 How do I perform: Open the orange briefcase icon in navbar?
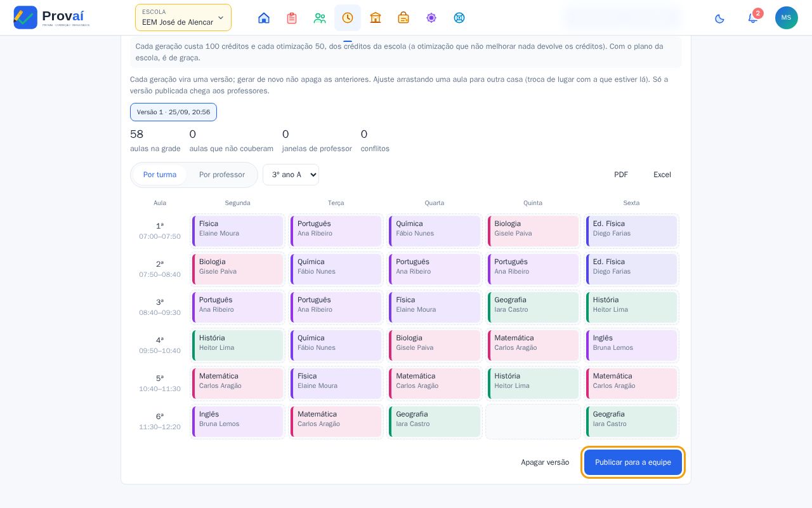403,18
